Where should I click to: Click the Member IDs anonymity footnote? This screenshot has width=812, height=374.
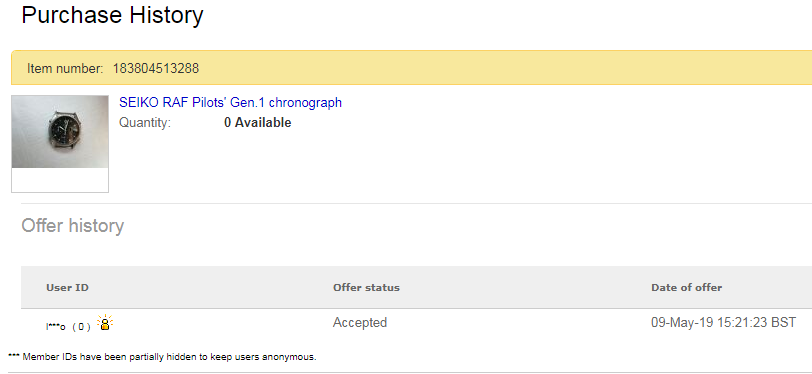(169, 357)
